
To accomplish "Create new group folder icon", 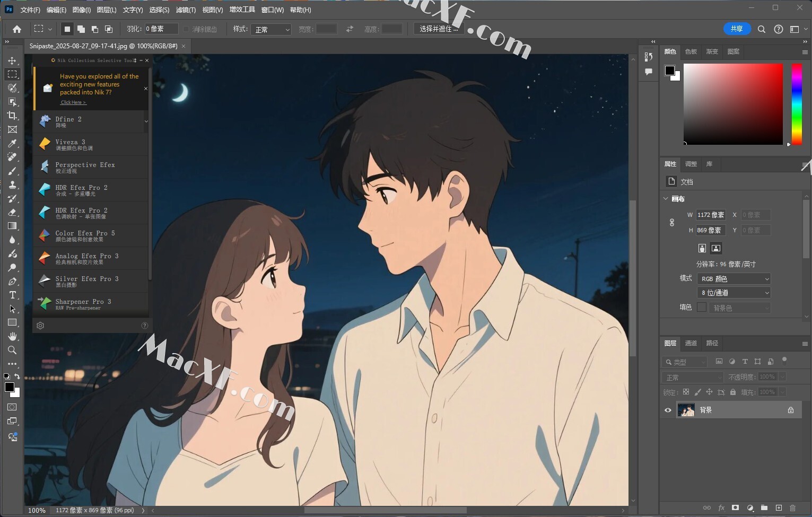I will tap(764, 507).
